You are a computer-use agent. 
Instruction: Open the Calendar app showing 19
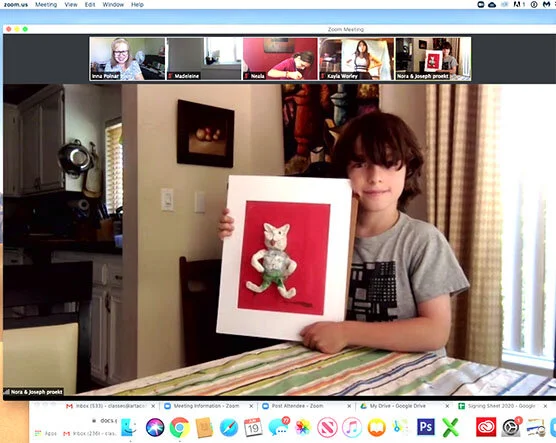click(253, 427)
